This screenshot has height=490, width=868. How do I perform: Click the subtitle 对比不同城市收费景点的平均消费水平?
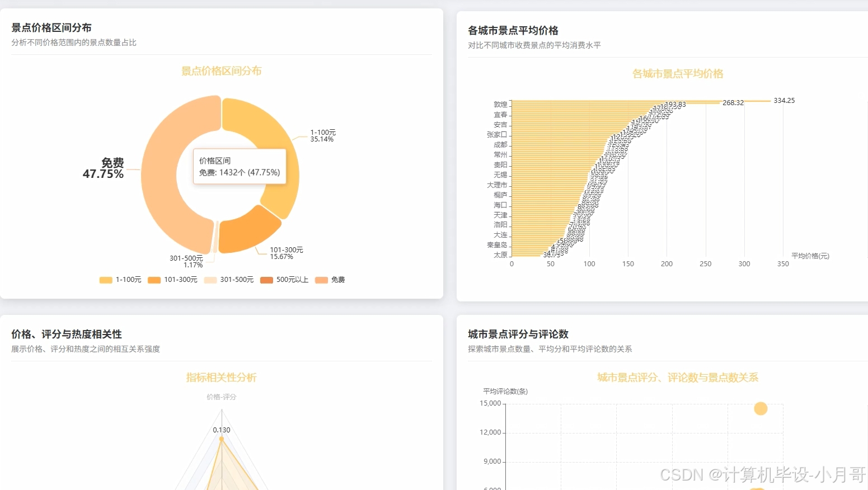[x=534, y=45]
